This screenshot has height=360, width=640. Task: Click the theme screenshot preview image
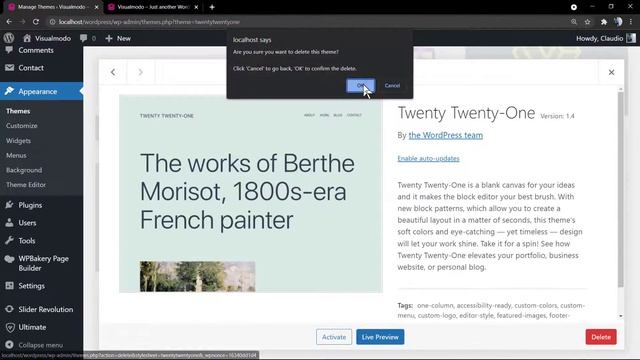251,193
